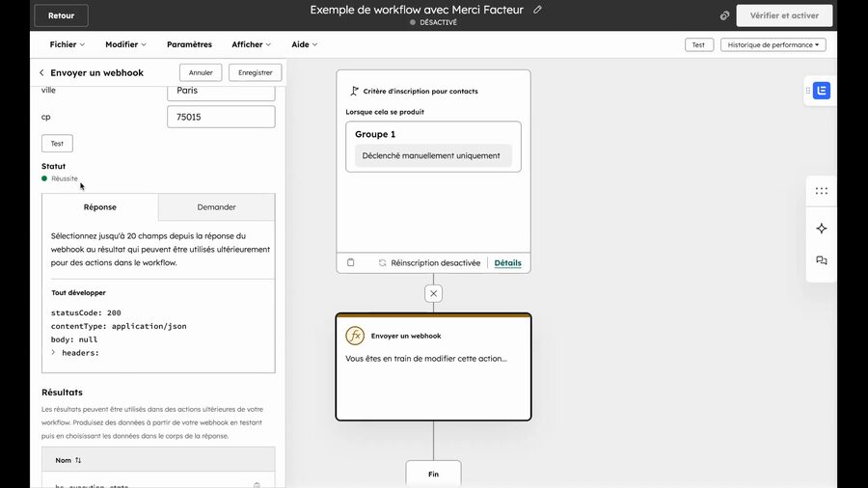Viewport: 868px width, 488px height.
Task: Open the comments icon on right rail
Action: 822,260
